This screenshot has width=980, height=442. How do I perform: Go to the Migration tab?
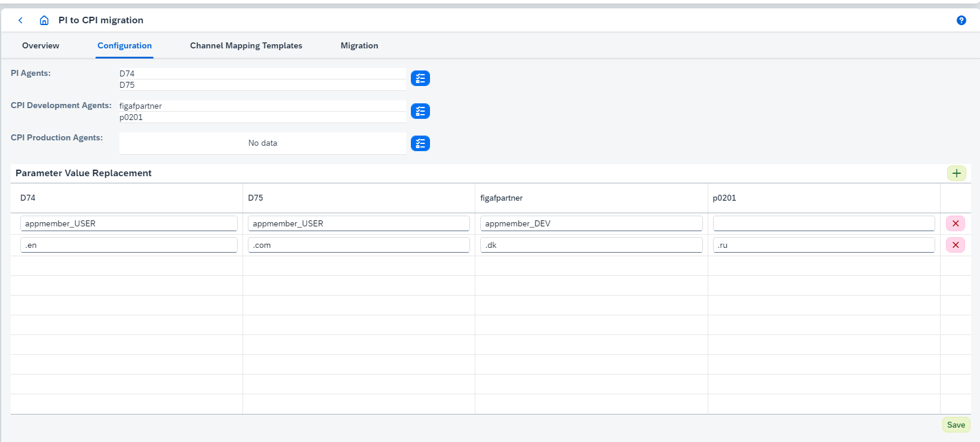360,45
